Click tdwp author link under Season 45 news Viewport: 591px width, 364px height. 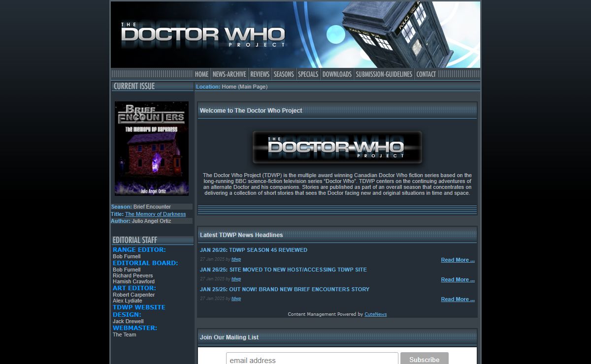[236, 259]
